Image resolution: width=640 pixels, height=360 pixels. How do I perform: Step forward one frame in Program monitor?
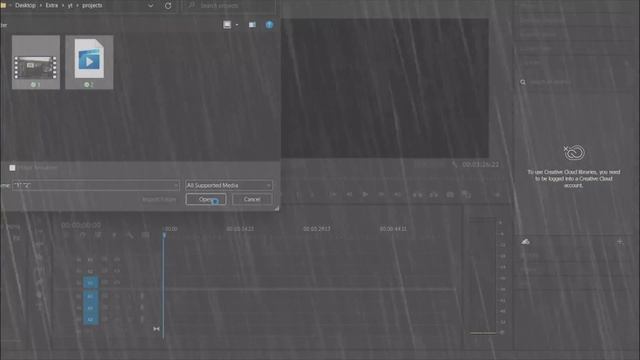point(381,195)
